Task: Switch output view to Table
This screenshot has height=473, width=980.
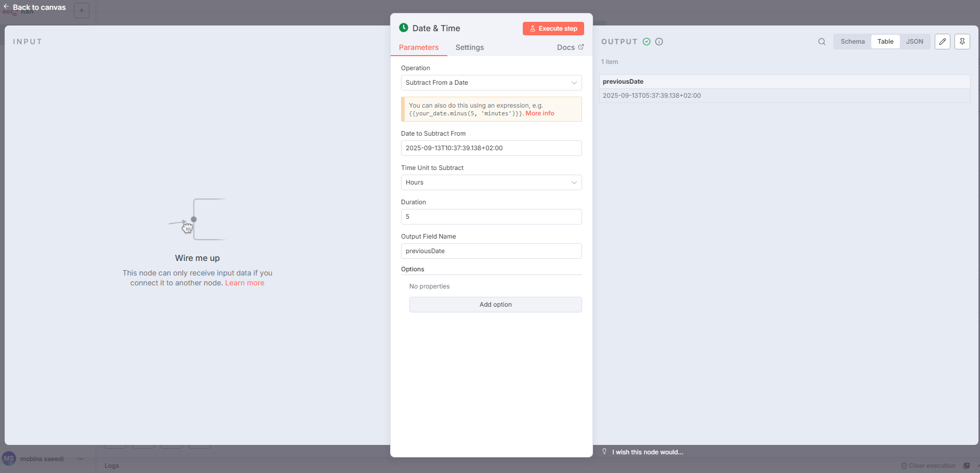Action: point(885,42)
